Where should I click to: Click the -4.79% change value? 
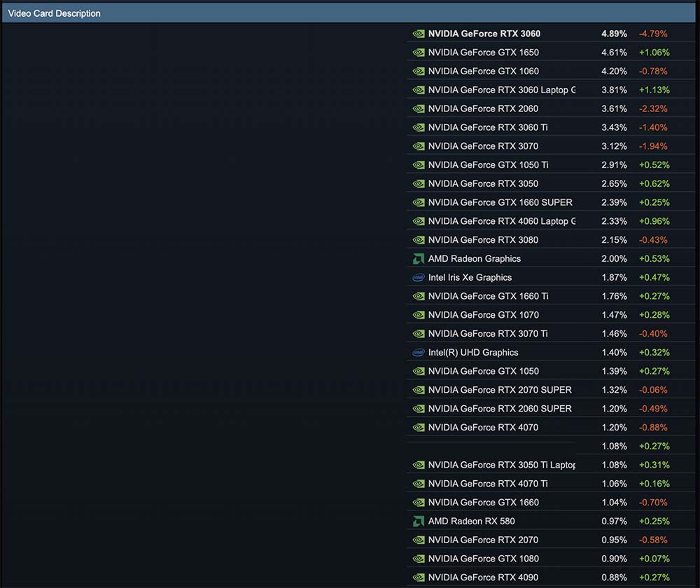pyautogui.click(x=653, y=34)
